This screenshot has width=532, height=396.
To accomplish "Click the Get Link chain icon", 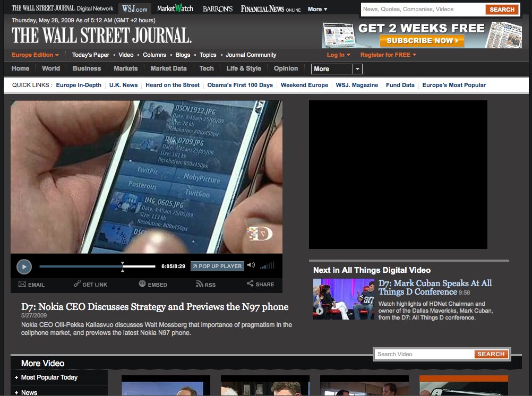I will (x=77, y=284).
